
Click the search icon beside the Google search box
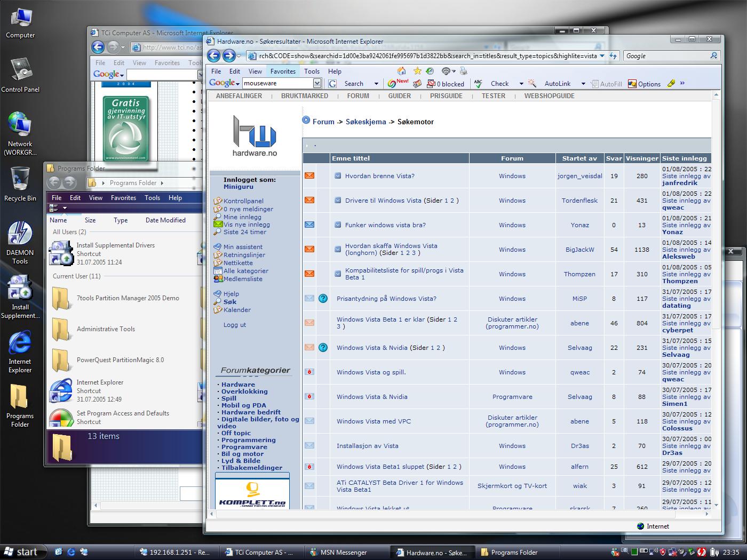point(714,55)
